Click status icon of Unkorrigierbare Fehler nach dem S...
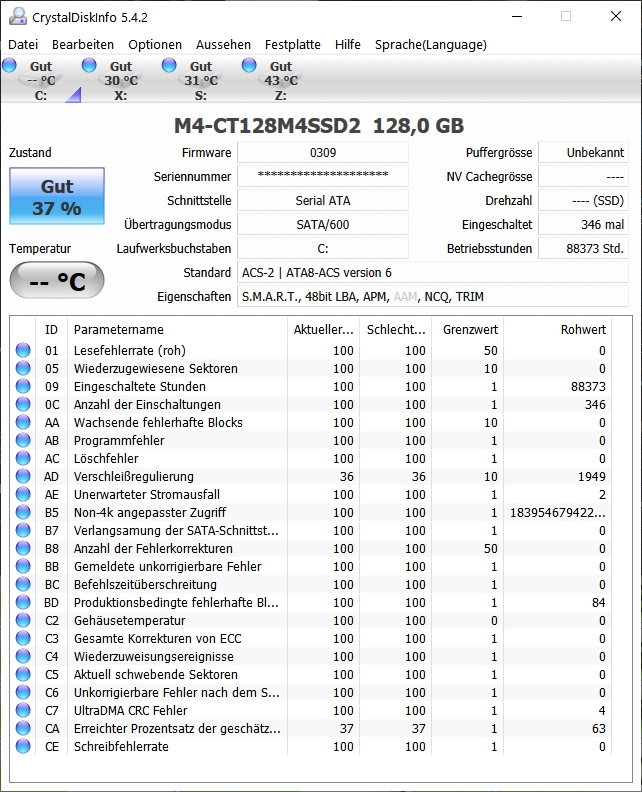The image size is (642, 792). [x=23, y=692]
